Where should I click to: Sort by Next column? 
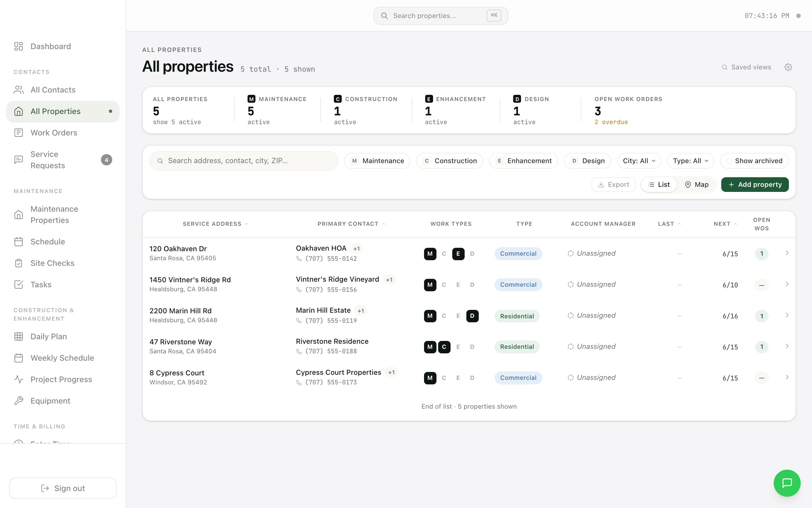point(725,224)
